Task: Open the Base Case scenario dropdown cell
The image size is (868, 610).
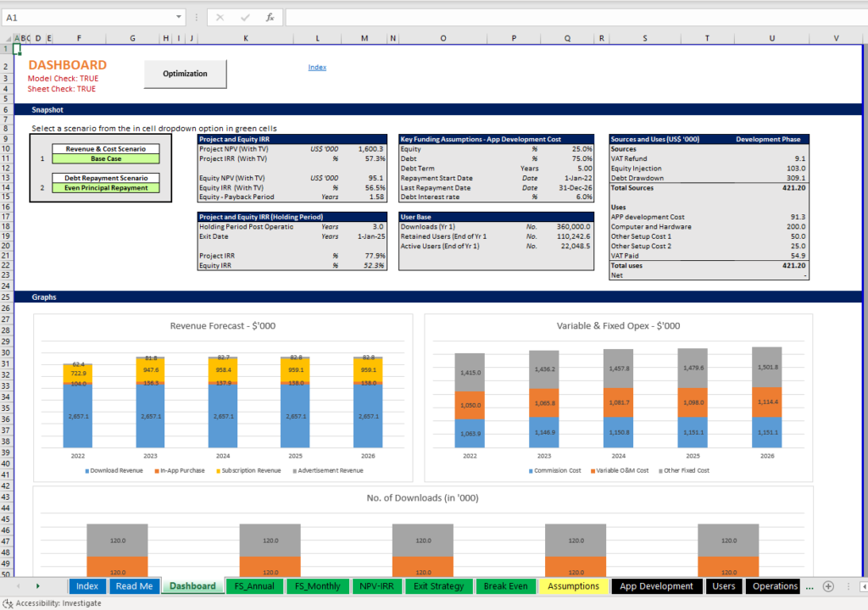Action: tap(106, 158)
